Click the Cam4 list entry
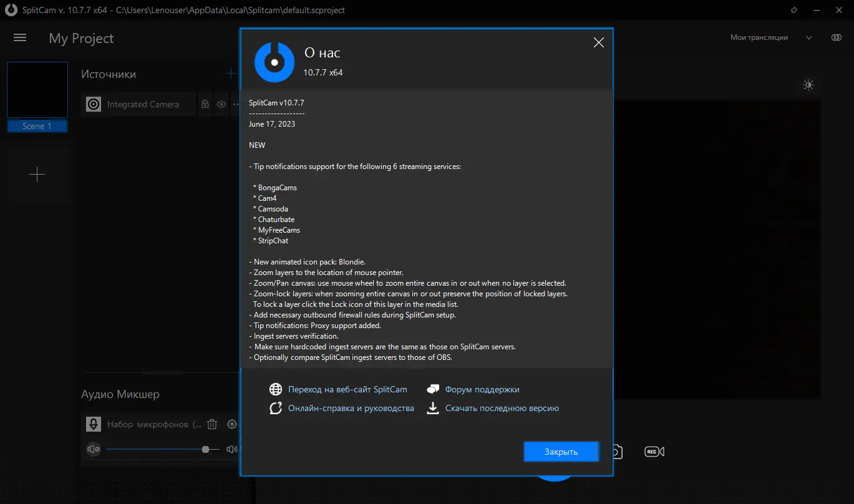 click(x=268, y=198)
